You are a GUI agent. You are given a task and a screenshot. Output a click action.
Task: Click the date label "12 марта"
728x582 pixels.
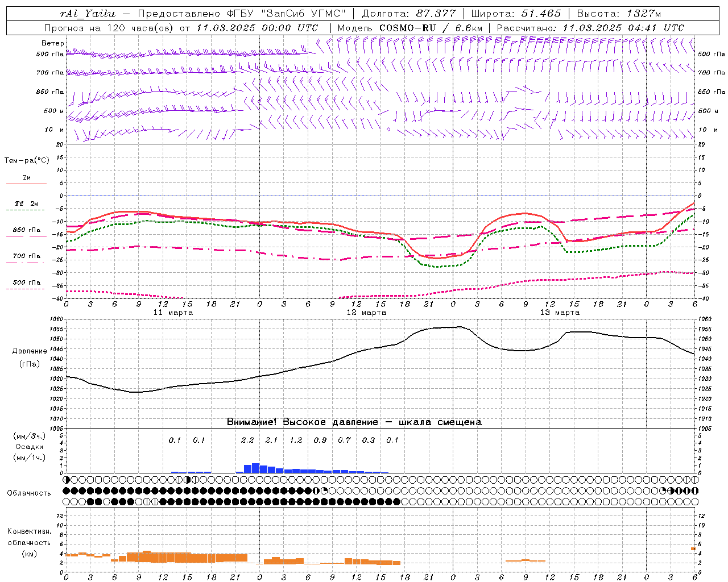pyautogui.click(x=366, y=313)
